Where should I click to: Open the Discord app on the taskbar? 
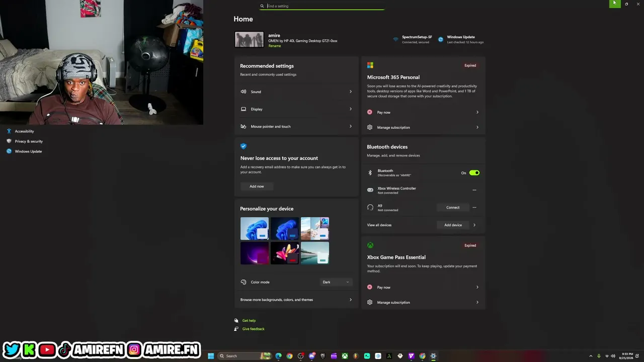[311, 356]
